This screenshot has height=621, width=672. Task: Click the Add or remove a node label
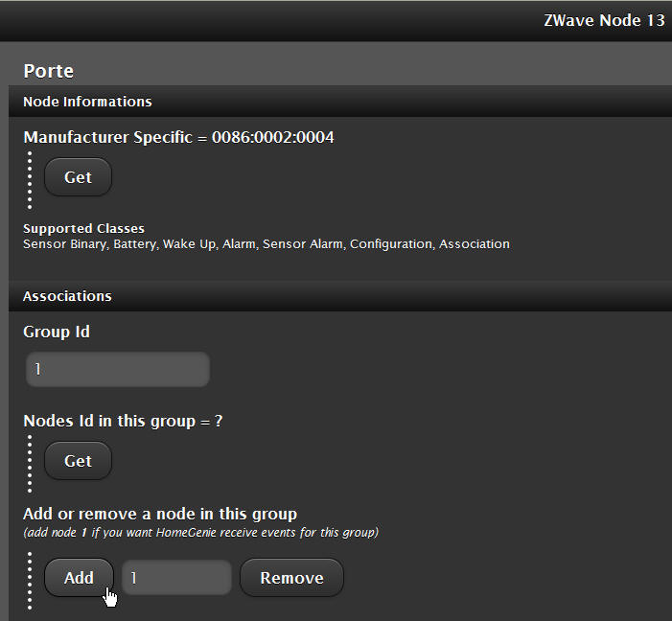[x=160, y=514]
